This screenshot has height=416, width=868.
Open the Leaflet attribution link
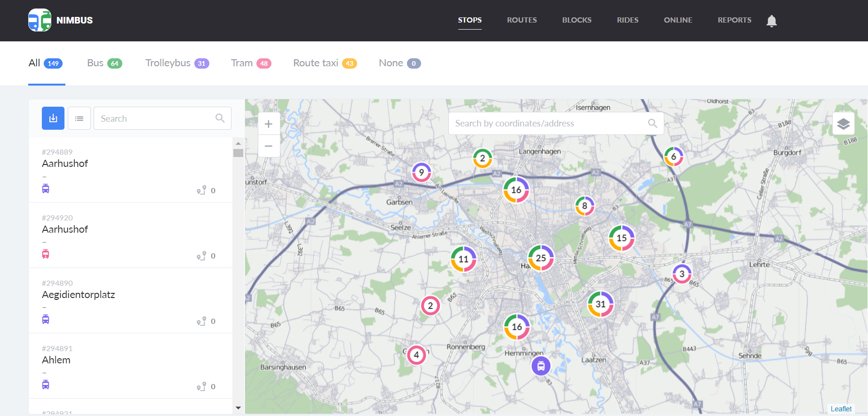pos(841,409)
